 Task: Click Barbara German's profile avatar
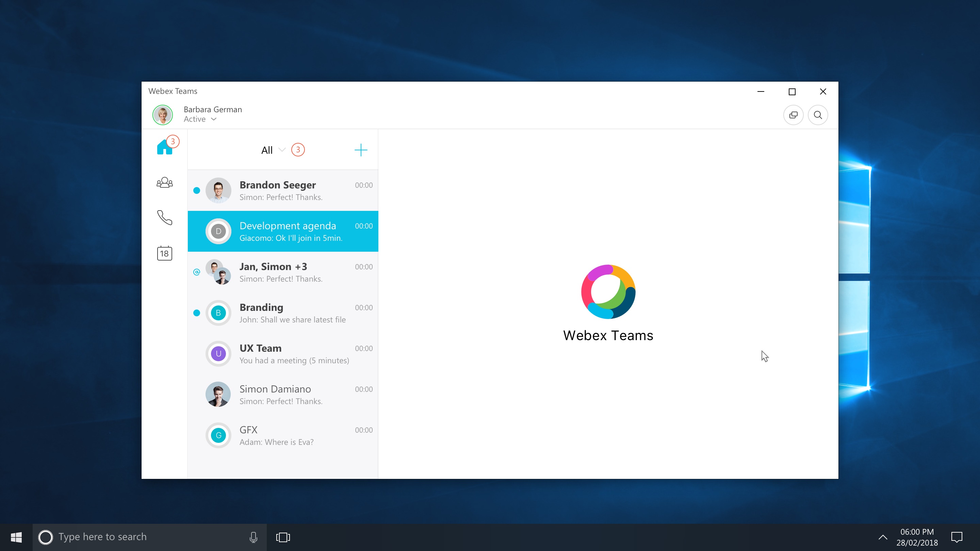pyautogui.click(x=162, y=115)
